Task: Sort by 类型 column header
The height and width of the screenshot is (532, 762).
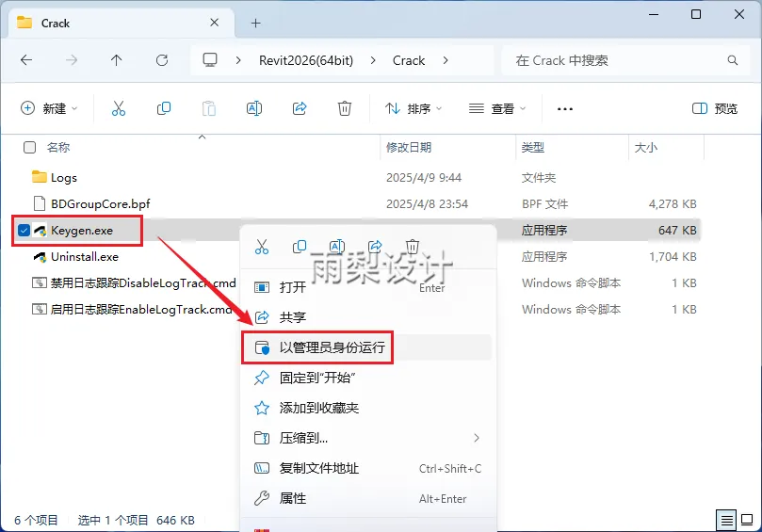Action: (532, 147)
